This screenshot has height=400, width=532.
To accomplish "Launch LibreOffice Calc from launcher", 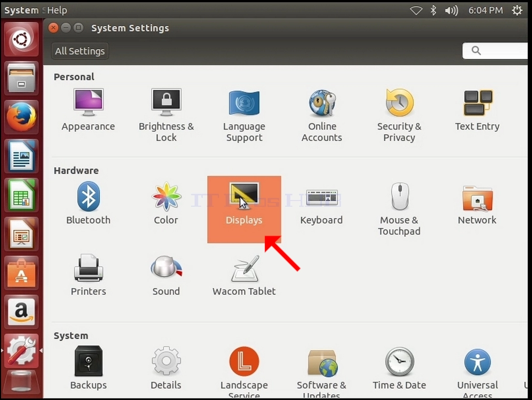I will [21, 195].
